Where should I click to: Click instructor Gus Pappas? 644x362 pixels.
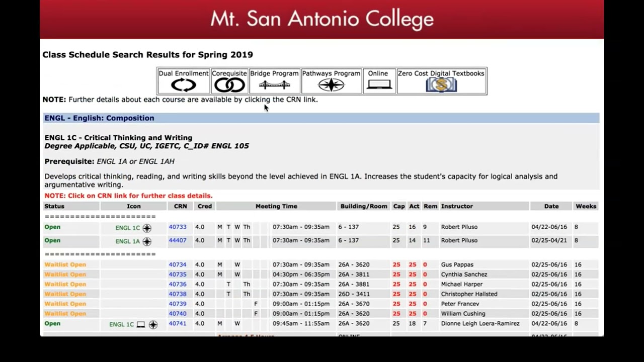457,264
